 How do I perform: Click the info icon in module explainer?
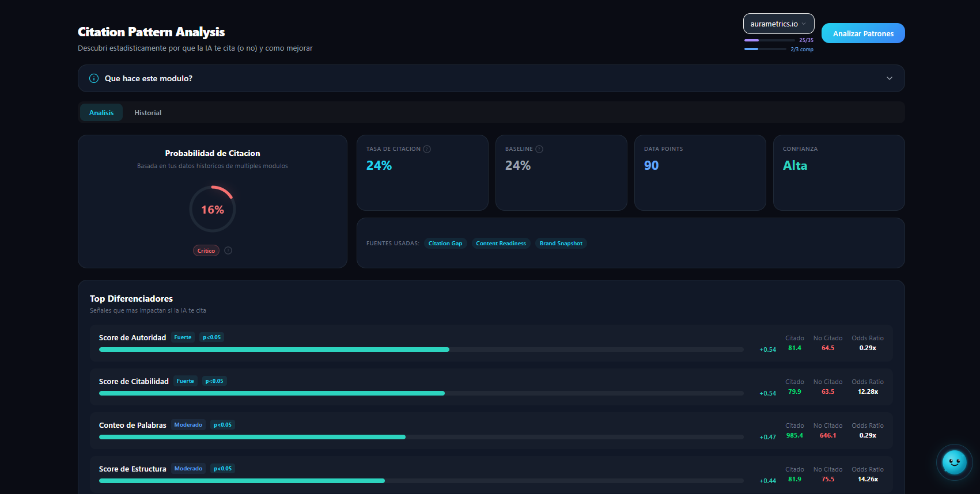point(94,78)
